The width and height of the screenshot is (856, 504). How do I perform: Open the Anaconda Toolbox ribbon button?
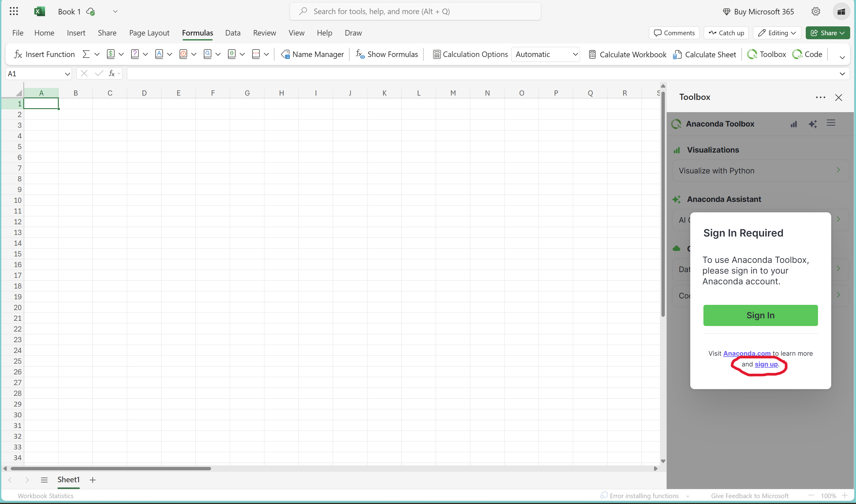click(x=766, y=54)
